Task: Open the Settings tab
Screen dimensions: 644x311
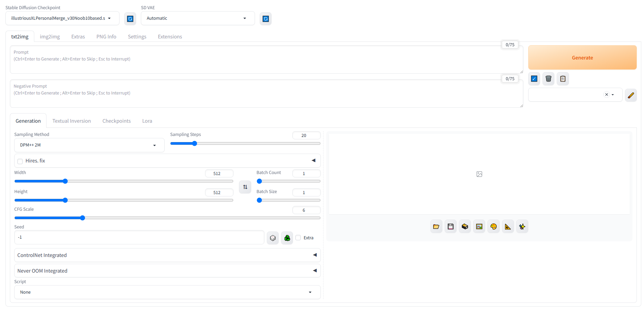Action: 137,37
